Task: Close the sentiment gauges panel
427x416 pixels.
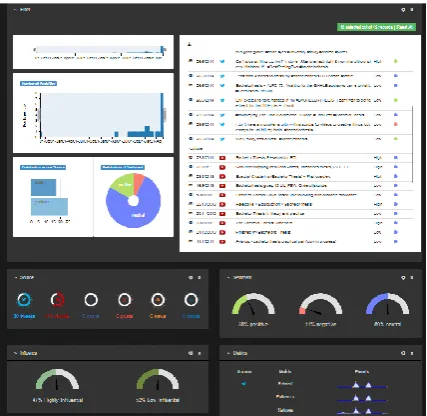Action: coord(412,277)
